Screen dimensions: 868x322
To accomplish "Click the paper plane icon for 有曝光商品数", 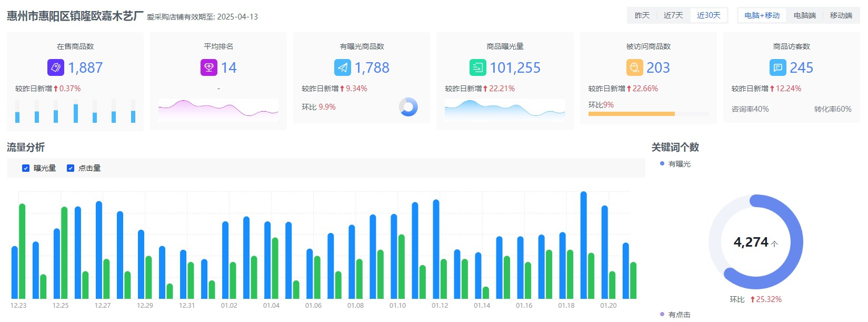I will tap(343, 67).
